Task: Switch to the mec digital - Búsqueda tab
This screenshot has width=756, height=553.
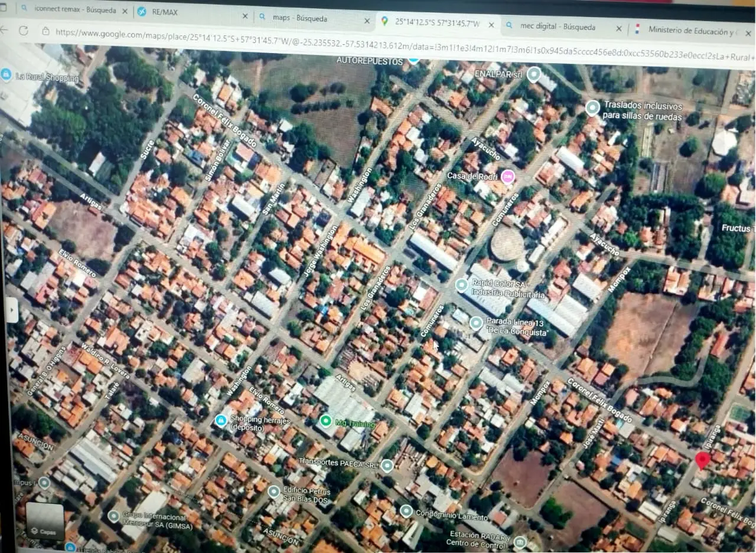Action: [558, 27]
